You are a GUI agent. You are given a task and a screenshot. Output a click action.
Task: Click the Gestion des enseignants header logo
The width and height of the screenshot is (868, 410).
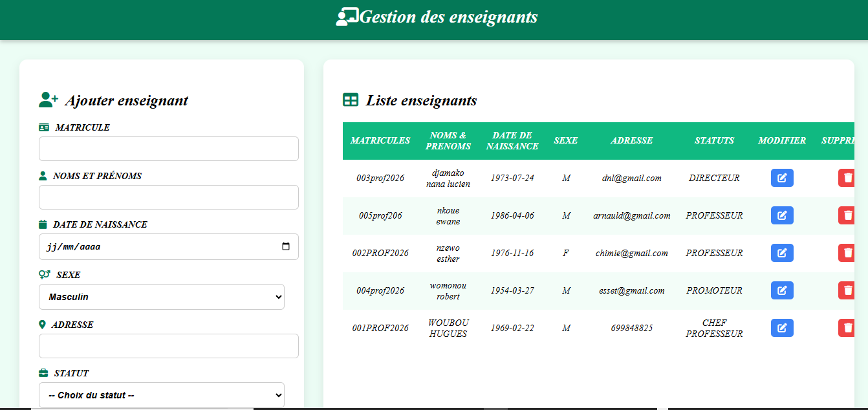[347, 17]
